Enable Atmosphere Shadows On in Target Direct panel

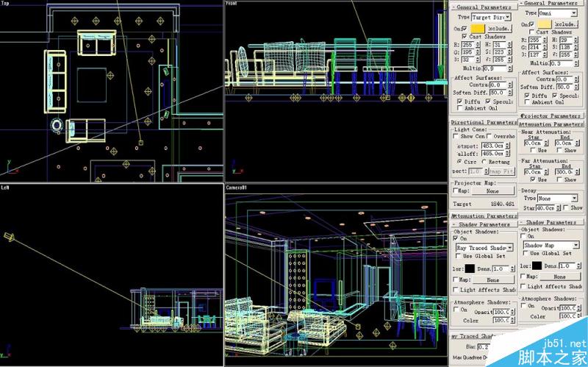pyautogui.click(x=456, y=310)
